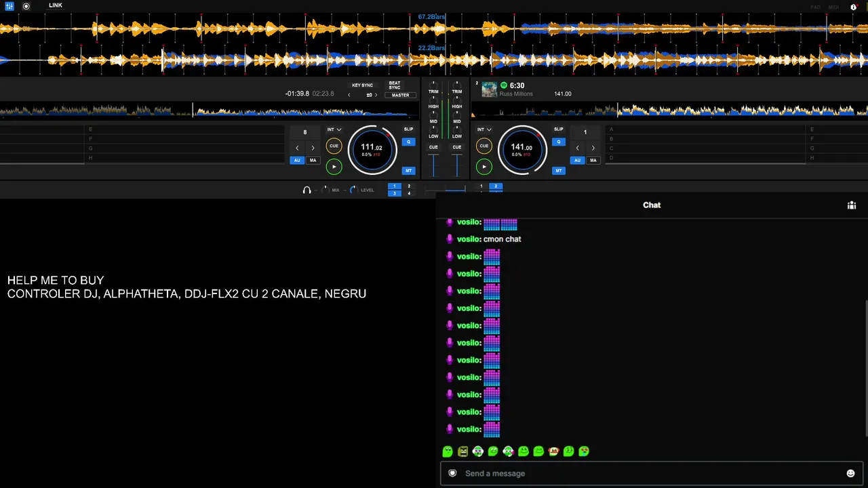Click the shield icon in the message box
Screen dimensions: 868x488
[453, 473]
